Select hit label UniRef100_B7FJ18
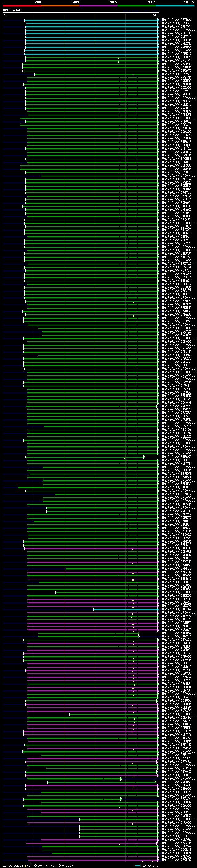This screenshot has height=868, width=197. 177,149
